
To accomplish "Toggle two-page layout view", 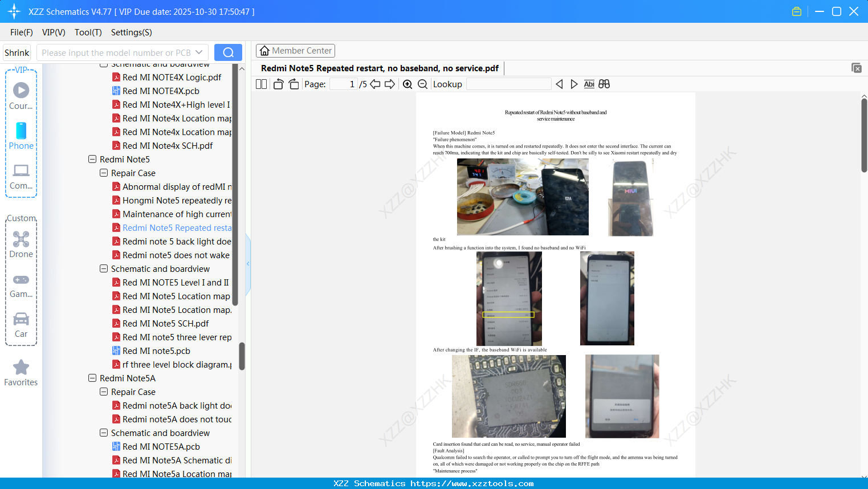I will (x=260, y=84).
